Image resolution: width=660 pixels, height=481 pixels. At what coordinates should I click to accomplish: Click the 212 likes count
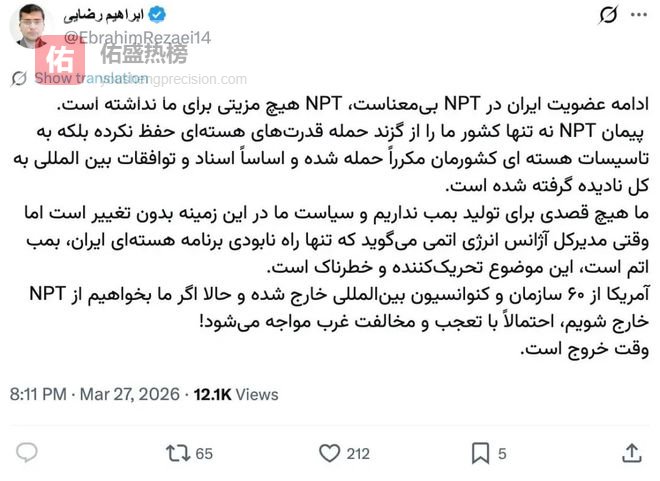357,454
